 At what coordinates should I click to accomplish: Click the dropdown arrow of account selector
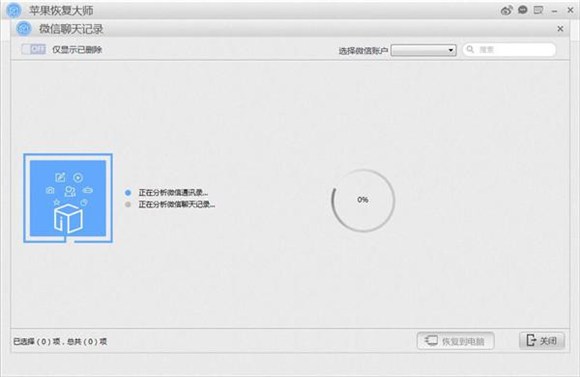[x=451, y=50]
